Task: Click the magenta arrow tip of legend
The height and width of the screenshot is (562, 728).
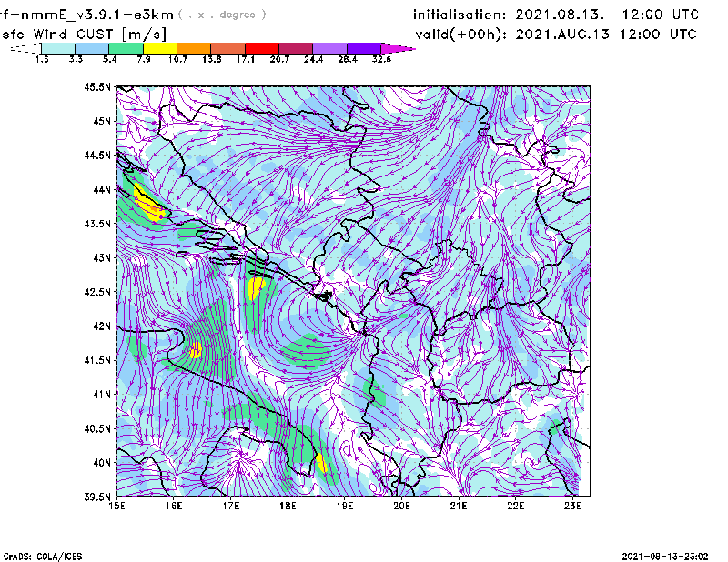Action: point(398,48)
